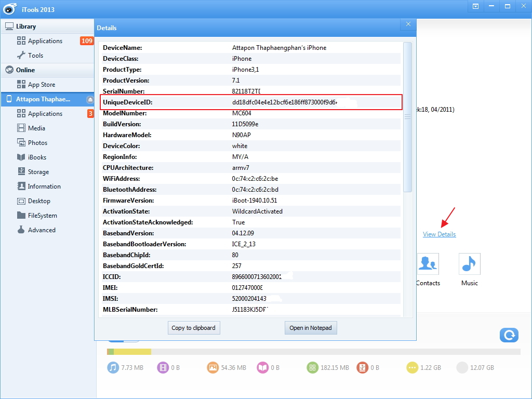Click the folder FileSystem icon
532x399 pixels.
pyautogui.click(x=21, y=215)
